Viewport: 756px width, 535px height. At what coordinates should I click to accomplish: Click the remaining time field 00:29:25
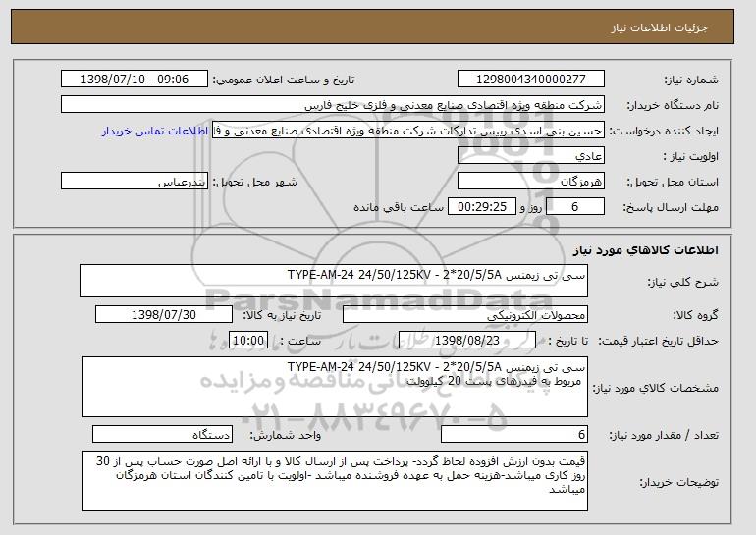tap(482, 207)
